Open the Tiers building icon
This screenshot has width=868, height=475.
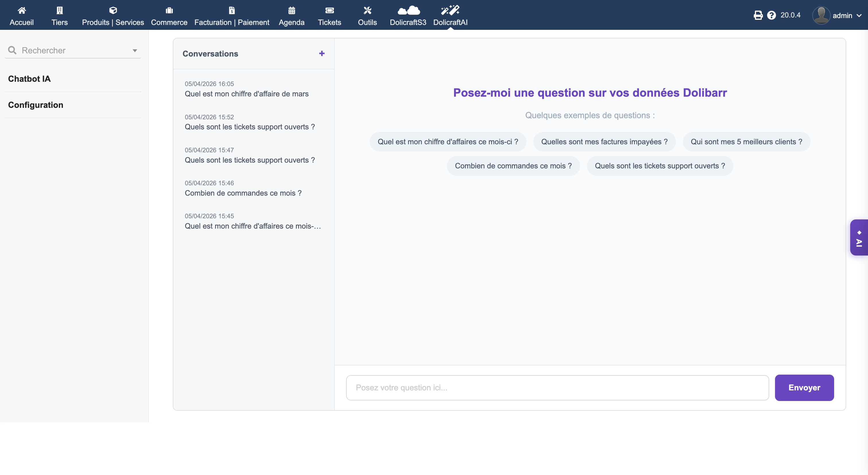click(60, 10)
